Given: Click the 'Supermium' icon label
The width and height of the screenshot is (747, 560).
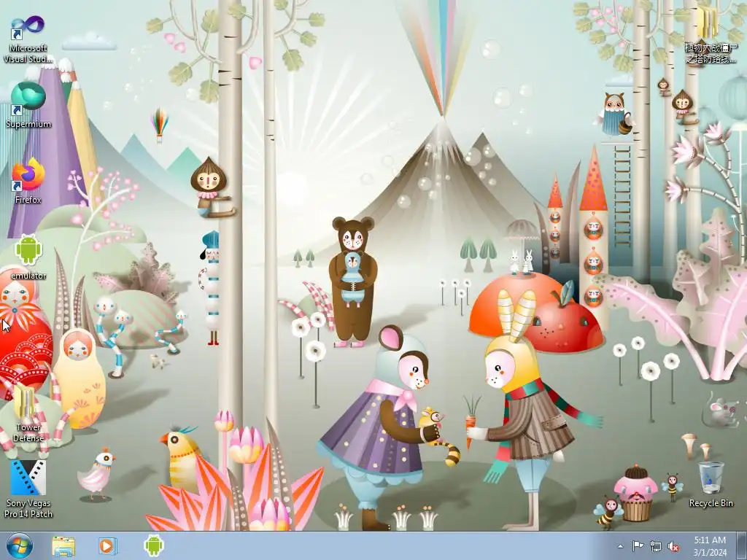Looking at the screenshot, I should click(28, 124).
